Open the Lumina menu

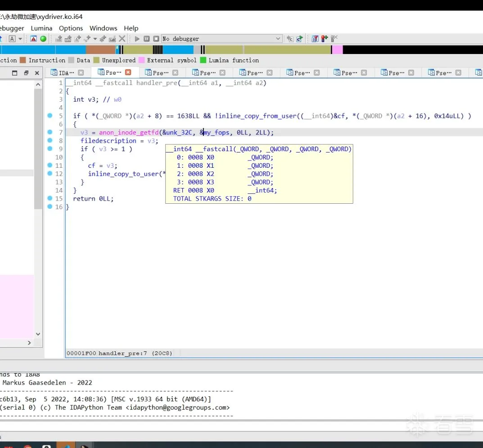point(41,28)
